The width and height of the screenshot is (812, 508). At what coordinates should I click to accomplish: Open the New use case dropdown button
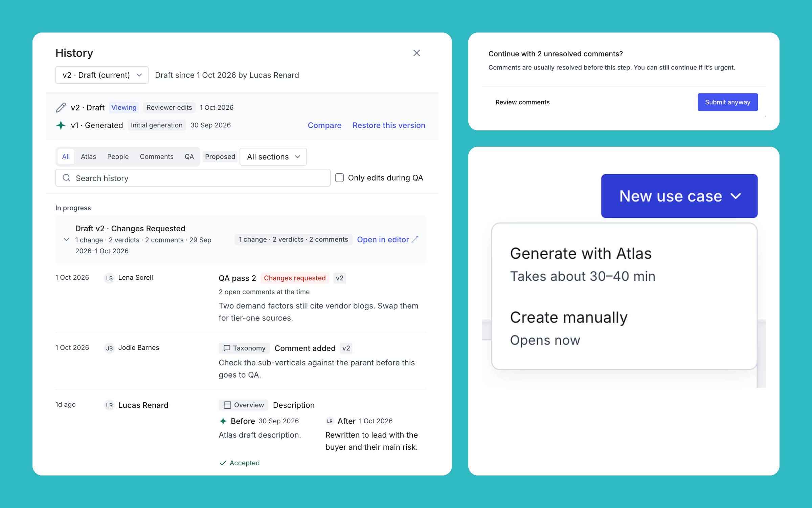pyautogui.click(x=679, y=196)
